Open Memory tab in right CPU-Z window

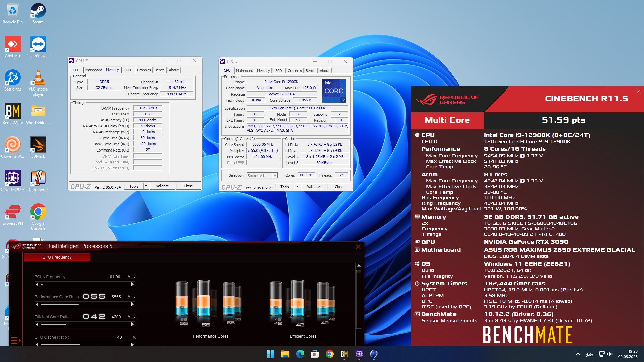coord(263,71)
